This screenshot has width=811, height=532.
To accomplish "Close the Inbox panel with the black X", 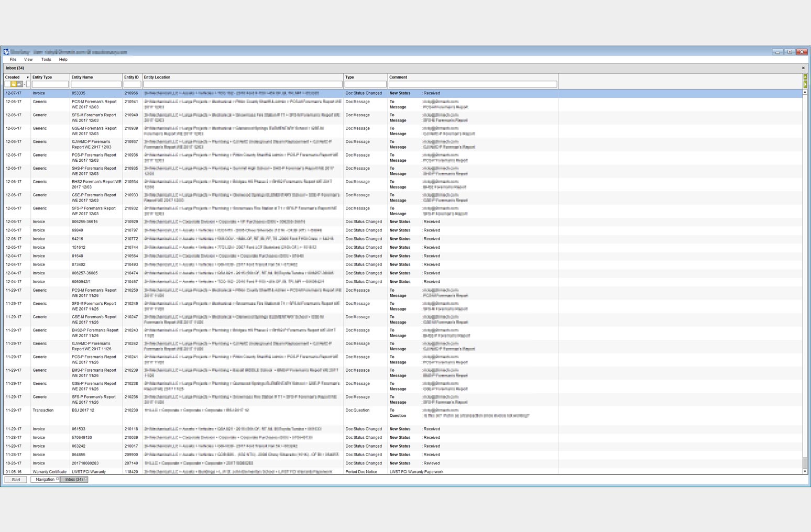I will pos(803,68).
